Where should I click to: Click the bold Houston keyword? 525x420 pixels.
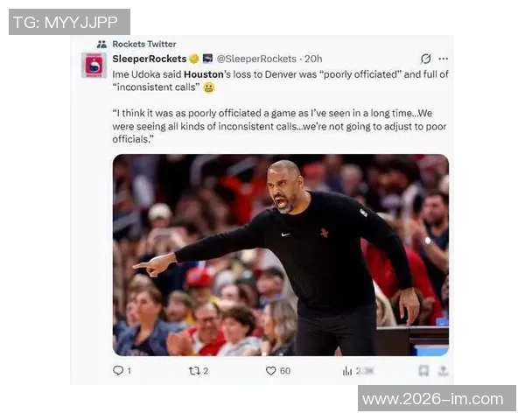pos(204,74)
